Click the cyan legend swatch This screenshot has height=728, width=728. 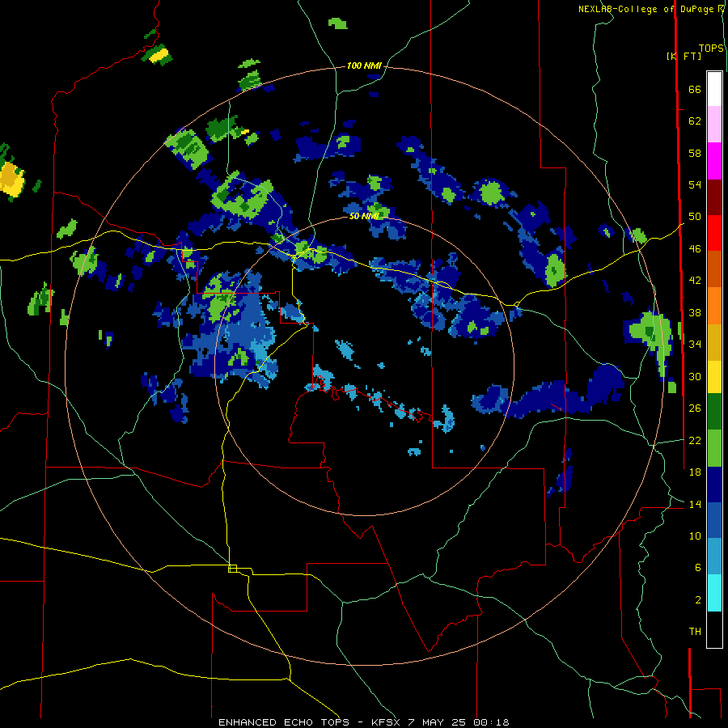pos(714,593)
